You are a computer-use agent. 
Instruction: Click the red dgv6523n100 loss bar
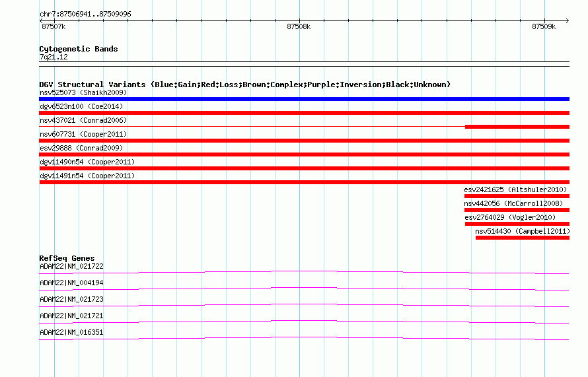coord(304,113)
